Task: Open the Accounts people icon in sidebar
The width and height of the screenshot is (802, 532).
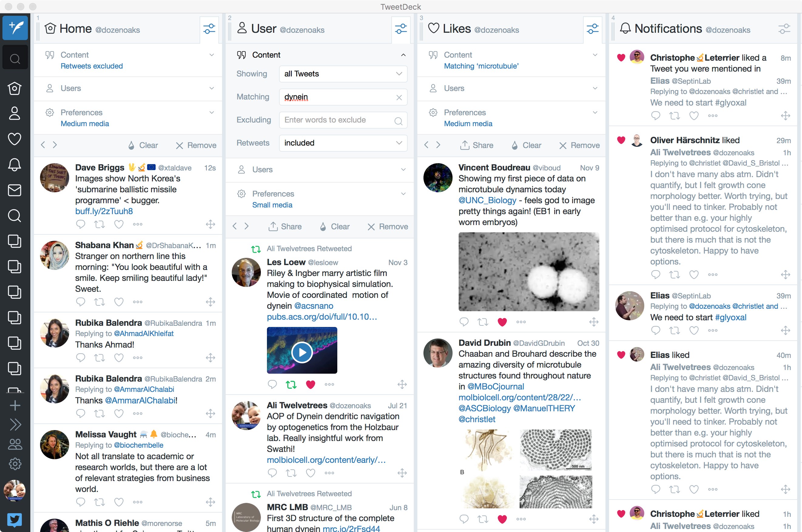Action: click(15, 444)
